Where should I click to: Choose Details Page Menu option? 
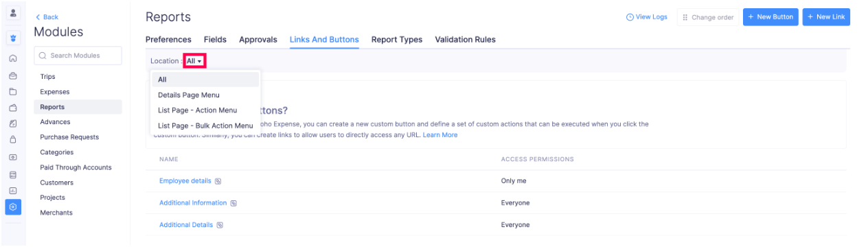click(x=205, y=95)
